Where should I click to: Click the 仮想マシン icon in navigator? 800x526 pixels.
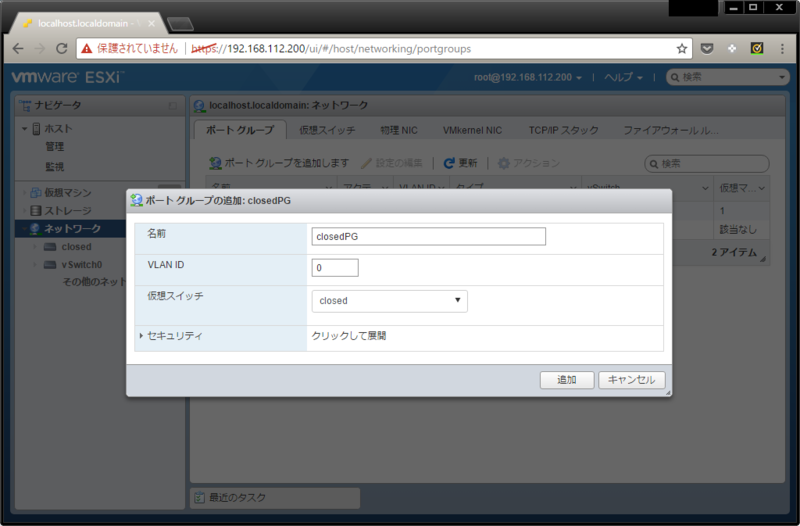(x=36, y=192)
